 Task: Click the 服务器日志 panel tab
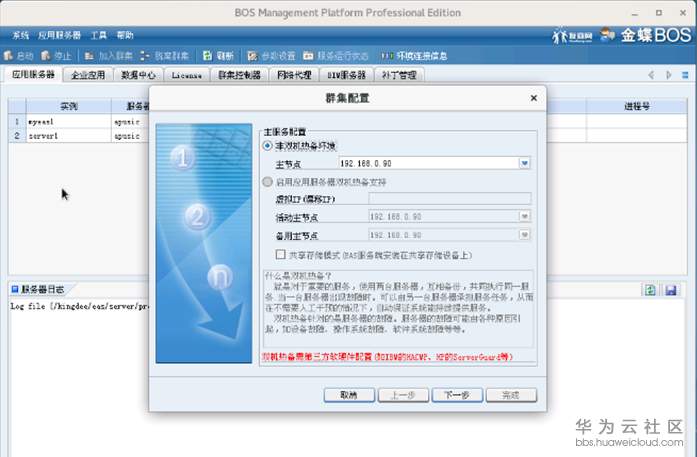(x=38, y=289)
